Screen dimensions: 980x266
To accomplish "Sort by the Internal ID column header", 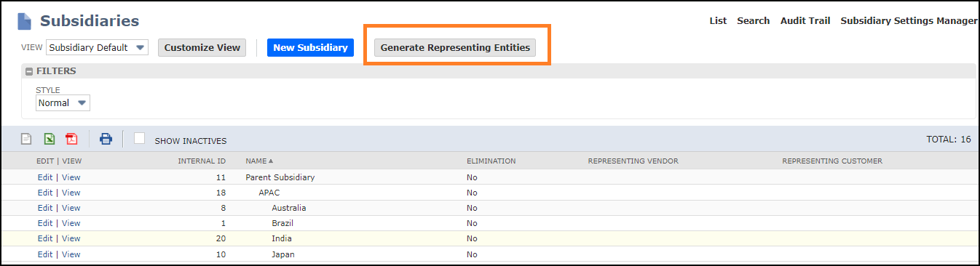I will tap(202, 161).
